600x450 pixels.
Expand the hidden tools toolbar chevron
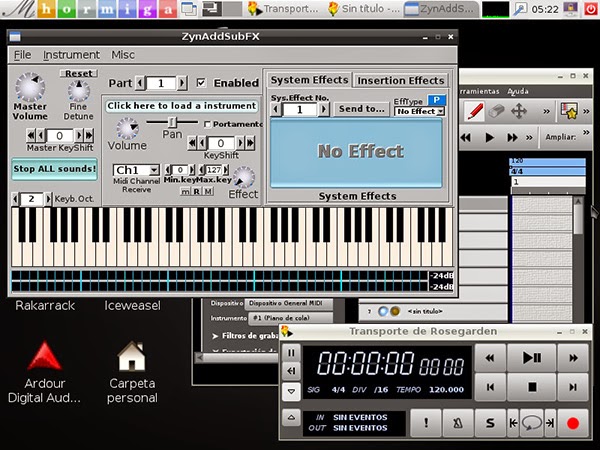tap(548, 110)
